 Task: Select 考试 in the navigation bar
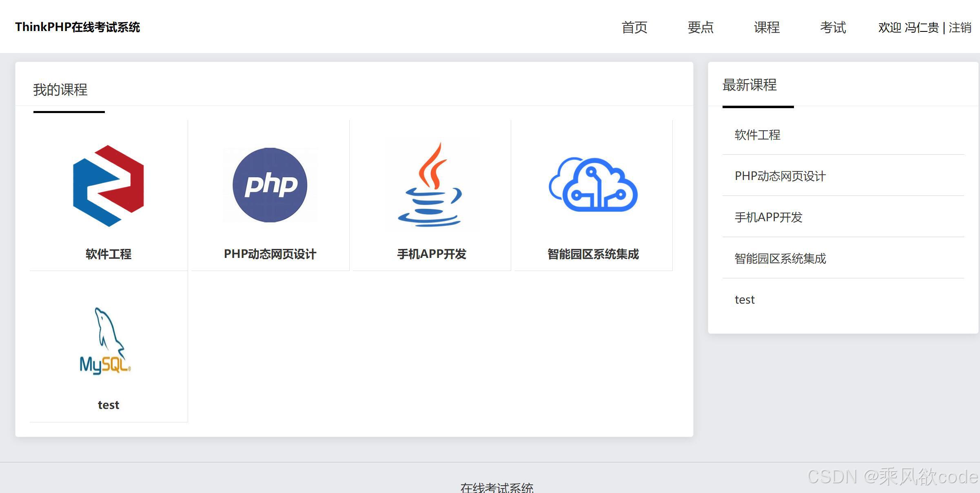pyautogui.click(x=833, y=27)
